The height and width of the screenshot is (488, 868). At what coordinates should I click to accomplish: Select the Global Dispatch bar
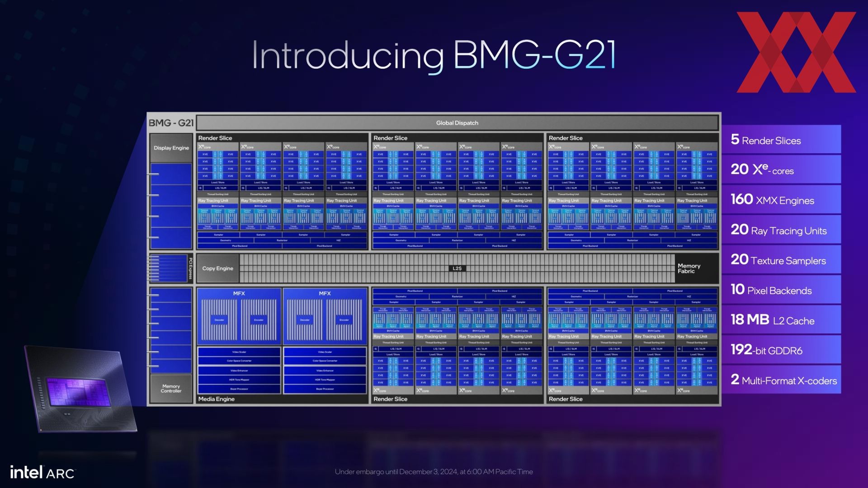(x=457, y=123)
